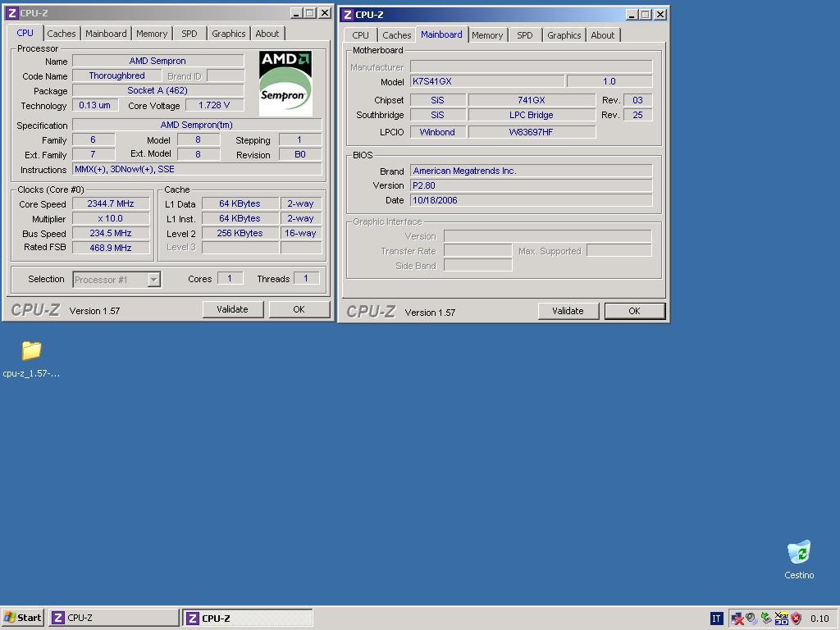Image resolution: width=840 pixels, height=630 pixels.
Task: Open Memory tab in right CPU-Z window
Action: [x=487, y=34]
